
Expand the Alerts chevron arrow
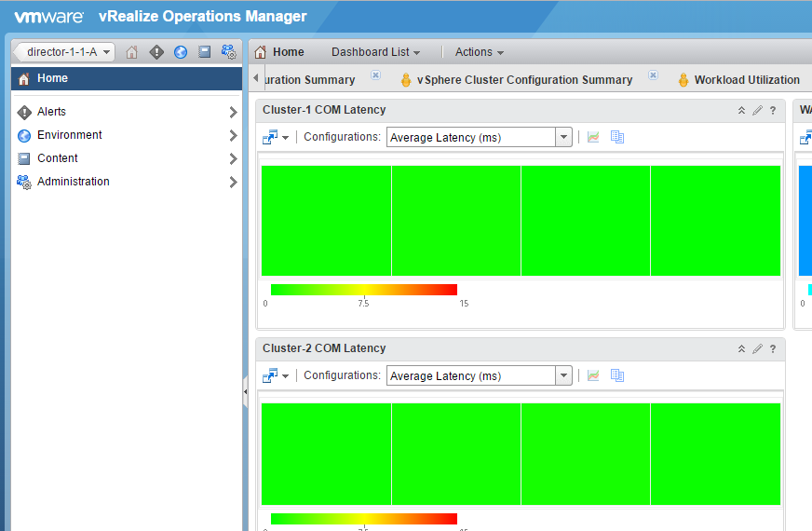coord(233,112)
